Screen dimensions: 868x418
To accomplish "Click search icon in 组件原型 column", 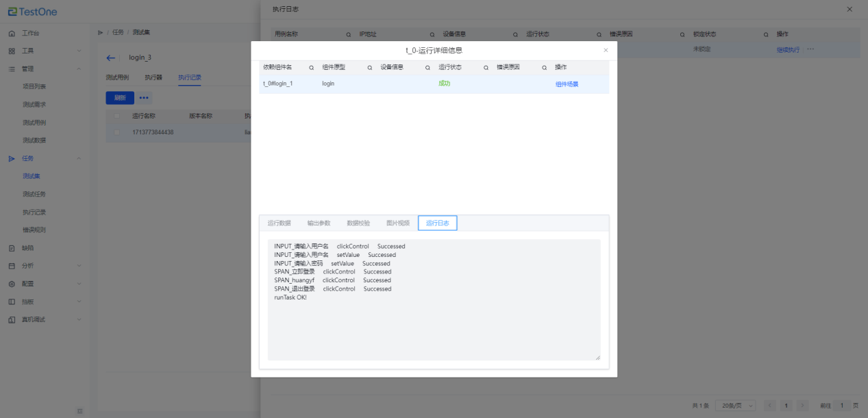I will pos(369,68).
